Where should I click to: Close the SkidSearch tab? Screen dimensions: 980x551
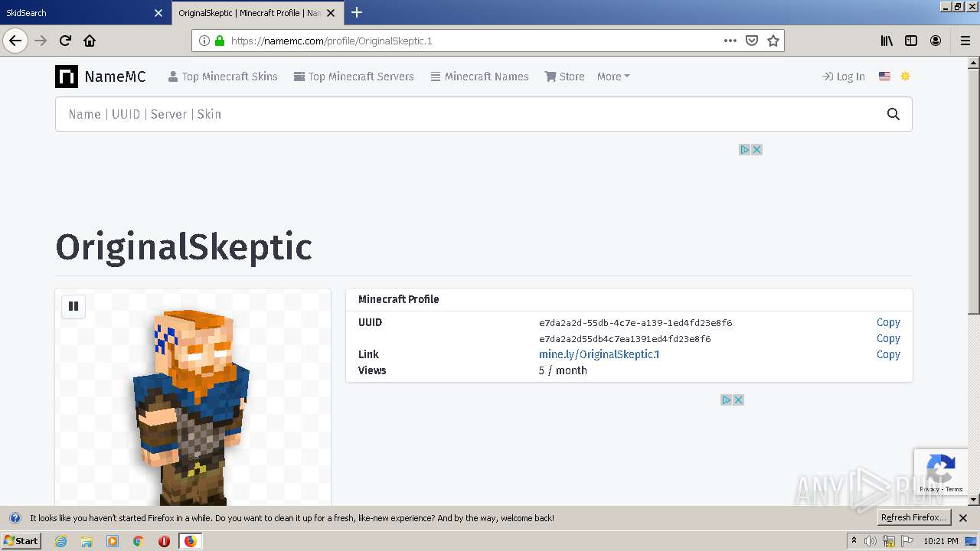[x=158, y=13]
